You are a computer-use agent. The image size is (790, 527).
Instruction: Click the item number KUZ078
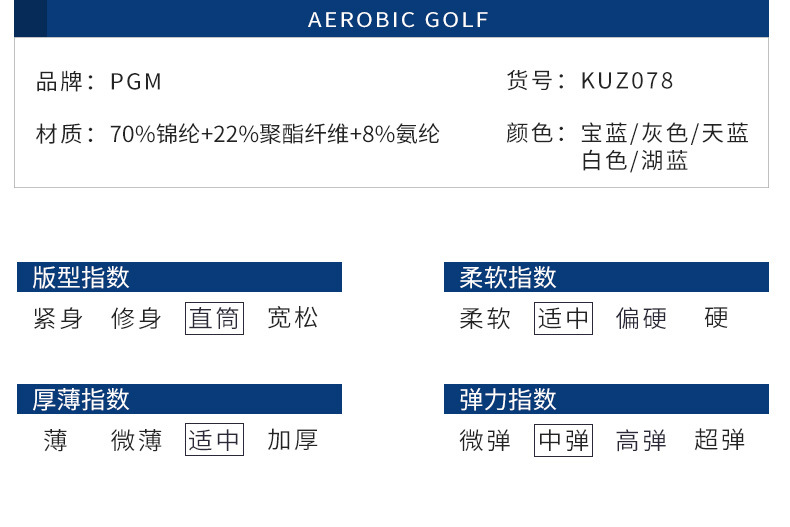coord(627,81)
